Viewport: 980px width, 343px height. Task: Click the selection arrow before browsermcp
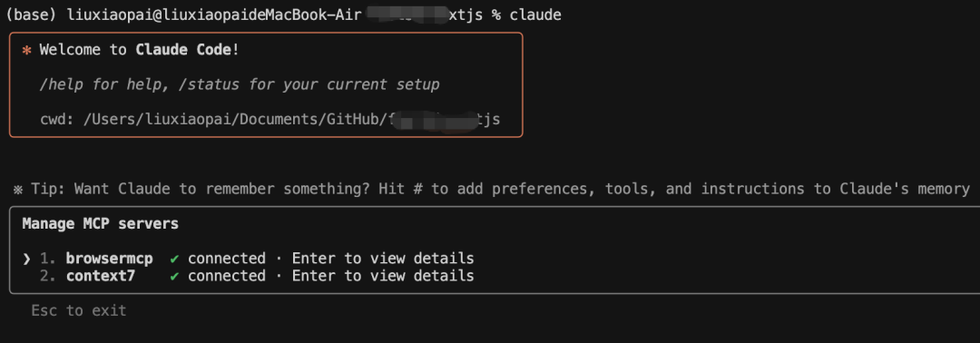(26, 259)
